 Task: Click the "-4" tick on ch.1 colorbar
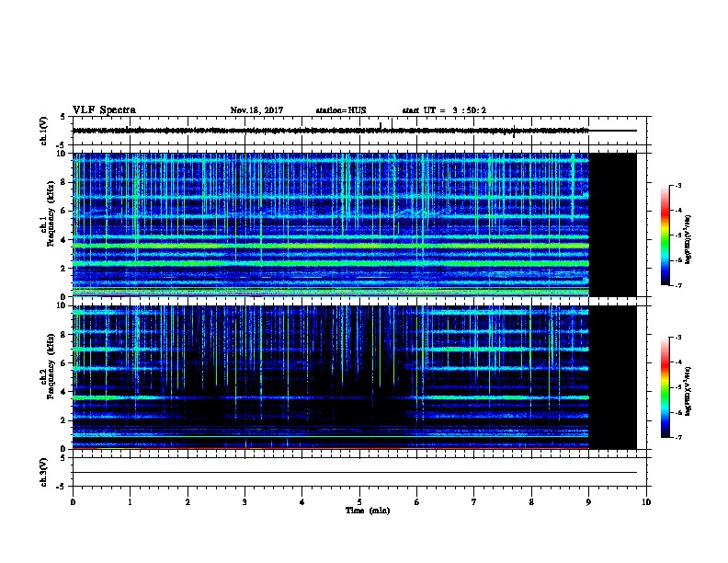pos(677,211)
